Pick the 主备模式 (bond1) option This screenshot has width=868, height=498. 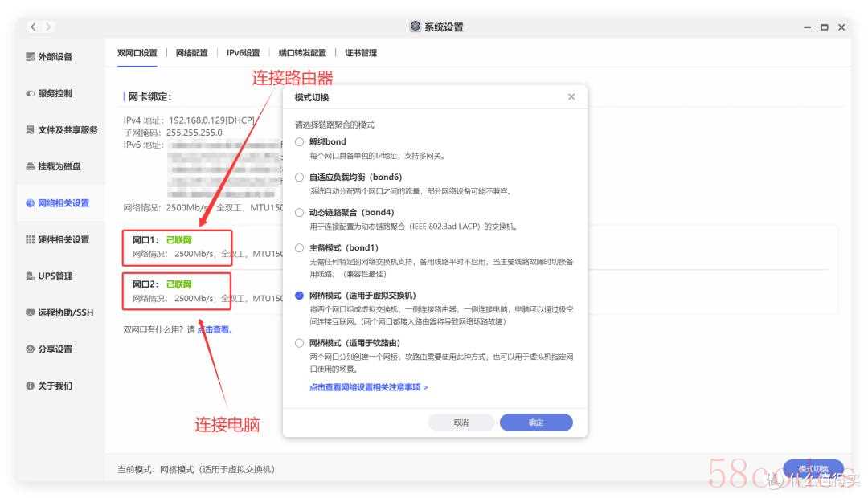pos(300,248)
